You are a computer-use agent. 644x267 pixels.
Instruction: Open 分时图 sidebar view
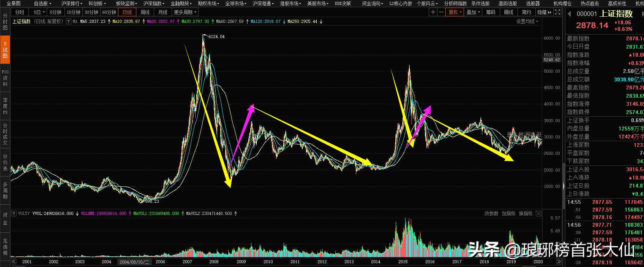[x=5, y=22]
